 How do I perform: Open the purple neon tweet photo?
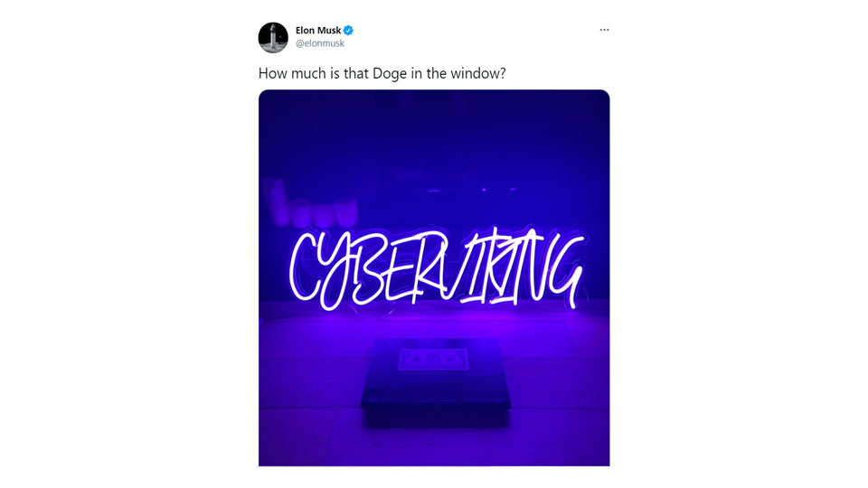tap(434, 277)
